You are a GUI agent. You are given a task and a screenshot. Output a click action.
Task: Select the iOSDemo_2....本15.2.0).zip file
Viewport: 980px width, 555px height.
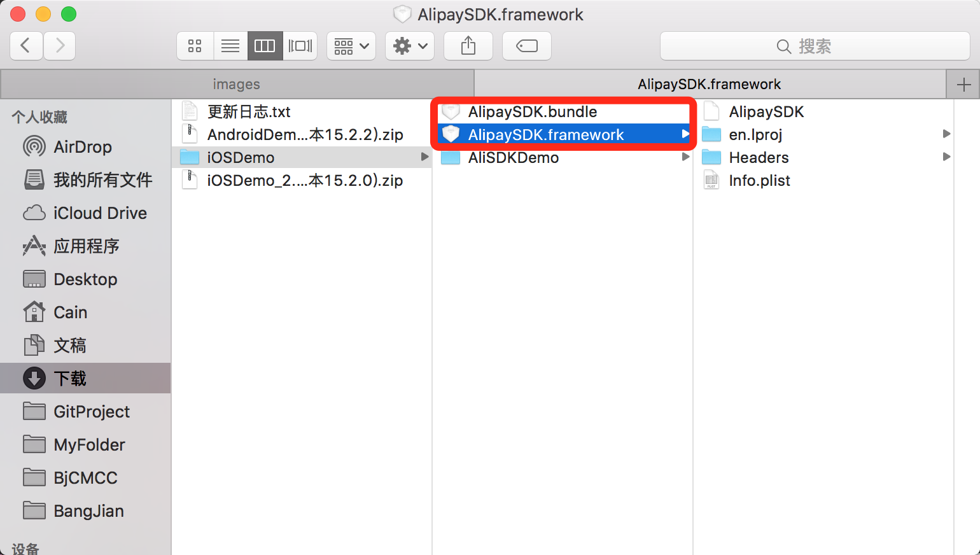[302, 181]
